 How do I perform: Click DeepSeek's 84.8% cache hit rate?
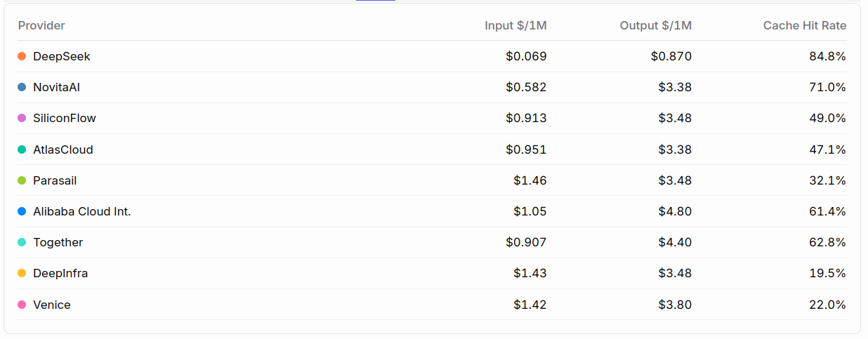(827, 56)
